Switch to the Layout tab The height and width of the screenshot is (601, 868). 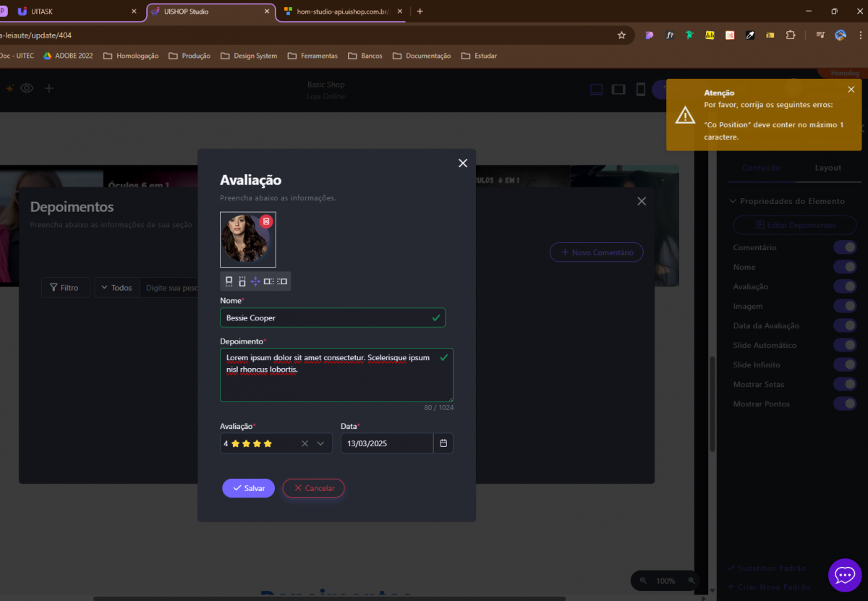[x=827, y=168]
